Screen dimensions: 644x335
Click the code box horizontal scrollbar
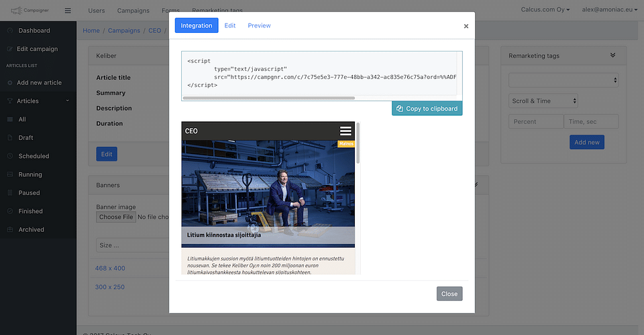click(x=268, y=98)
